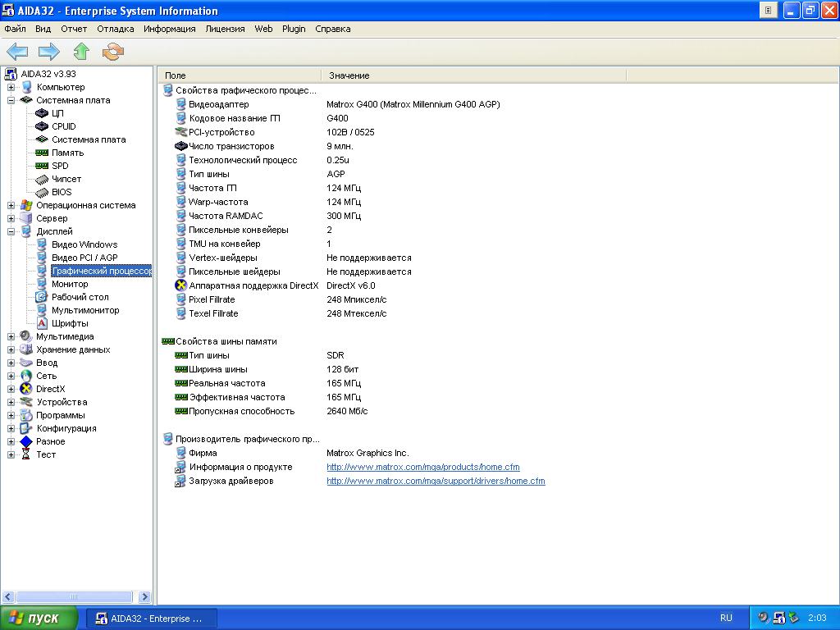Screen dimensions: 840x630
Task: Click the back arrow toolbar icon
Action: [17, 52]
